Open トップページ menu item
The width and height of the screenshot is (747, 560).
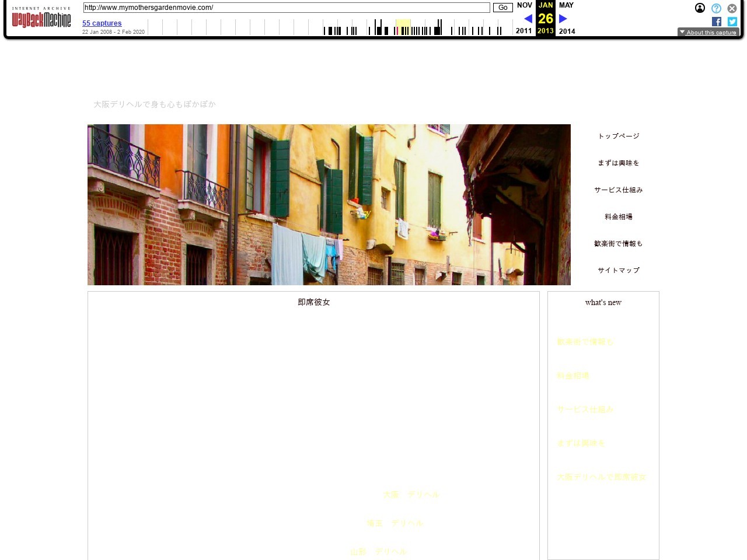[x=618, y=136]
